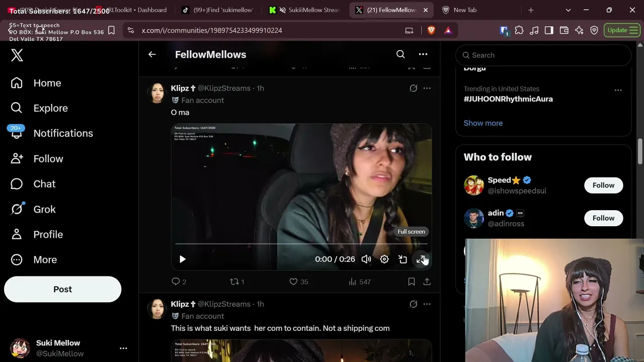This screenshot has width=644, height=362.
Task: Bookmark this page in the browser
Action: click(x=112, y=30)
